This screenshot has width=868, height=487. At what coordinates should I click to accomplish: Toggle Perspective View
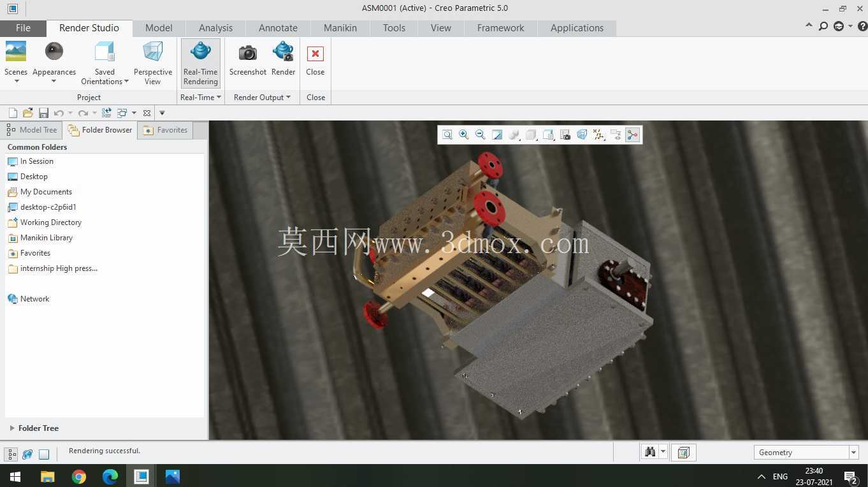click(153, 63)
